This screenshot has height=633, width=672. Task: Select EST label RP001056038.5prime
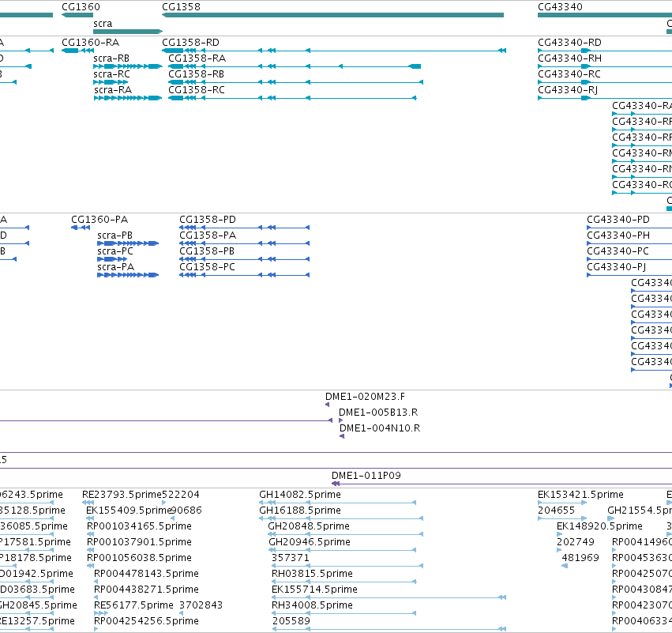pos(139,559)
